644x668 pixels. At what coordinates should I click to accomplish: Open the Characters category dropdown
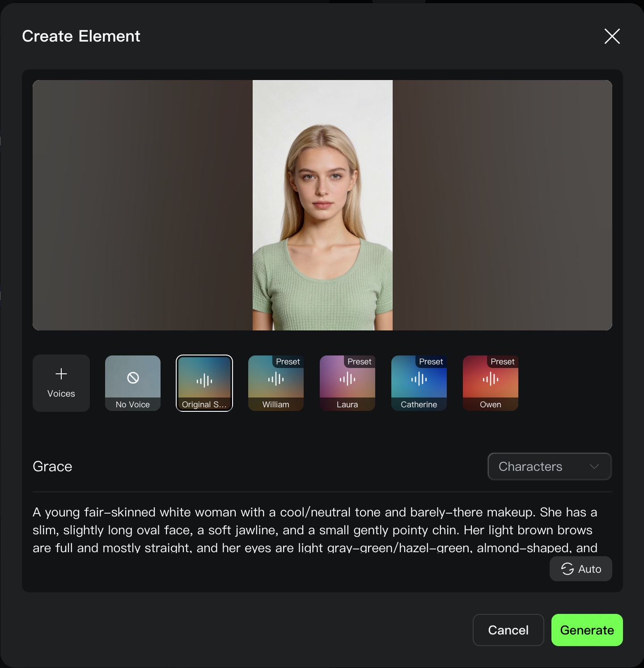[549, 466]
